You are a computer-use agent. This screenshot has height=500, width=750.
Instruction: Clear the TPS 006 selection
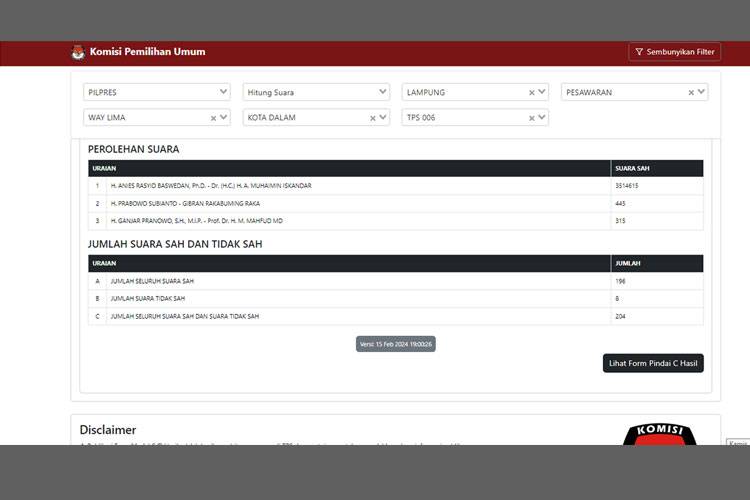click(532, 118)
